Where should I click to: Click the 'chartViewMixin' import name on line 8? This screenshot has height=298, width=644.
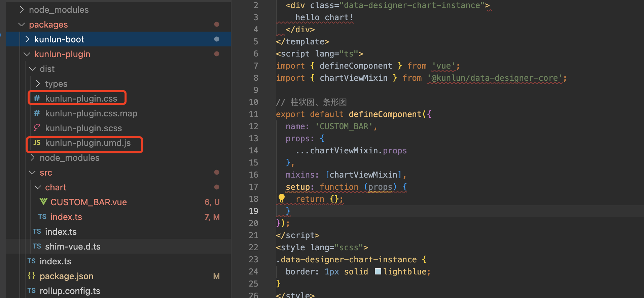pos(353,78)
